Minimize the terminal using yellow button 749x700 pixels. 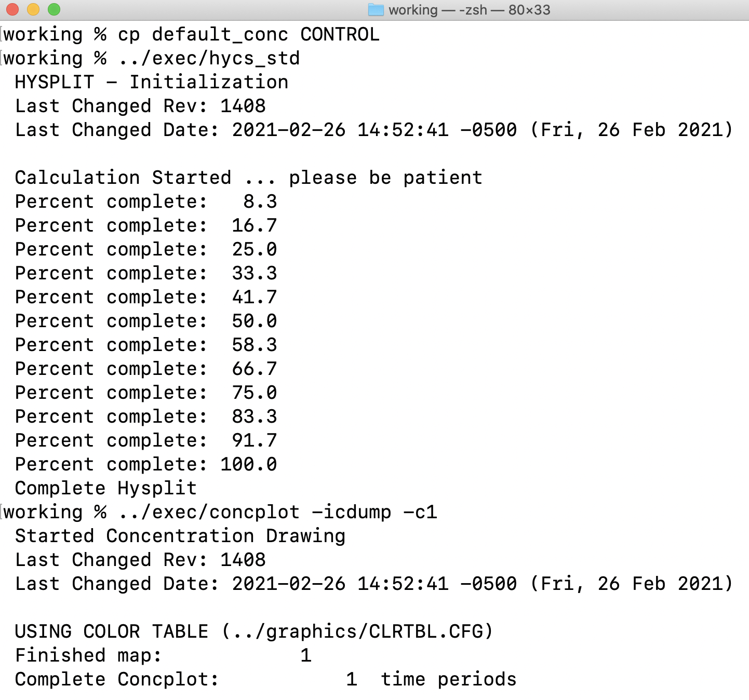pyautogui.click(x=33, y=9)
